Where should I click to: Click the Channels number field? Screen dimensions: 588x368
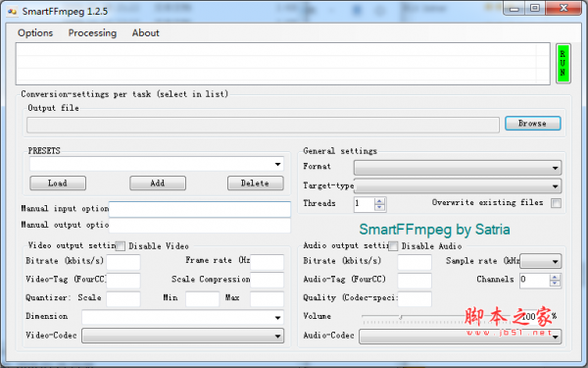(x=534, y=281)
